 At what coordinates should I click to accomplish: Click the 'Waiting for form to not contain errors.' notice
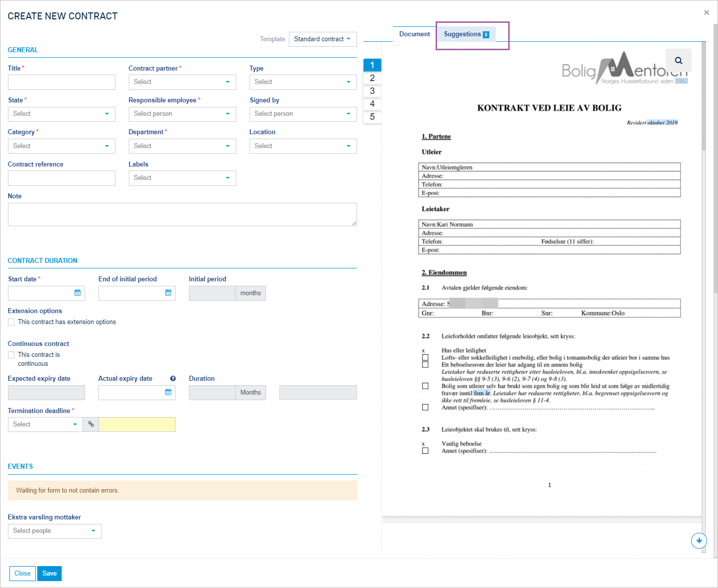182,490
